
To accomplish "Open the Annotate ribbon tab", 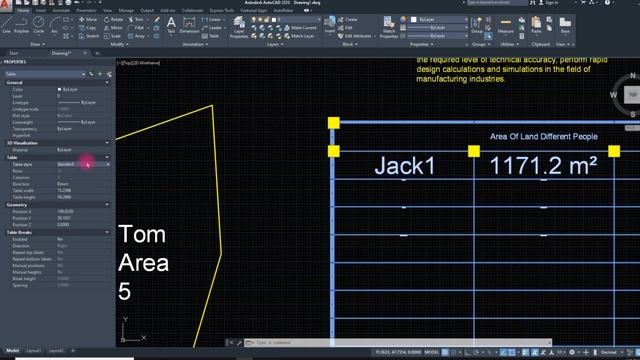I will click(61, 10).
